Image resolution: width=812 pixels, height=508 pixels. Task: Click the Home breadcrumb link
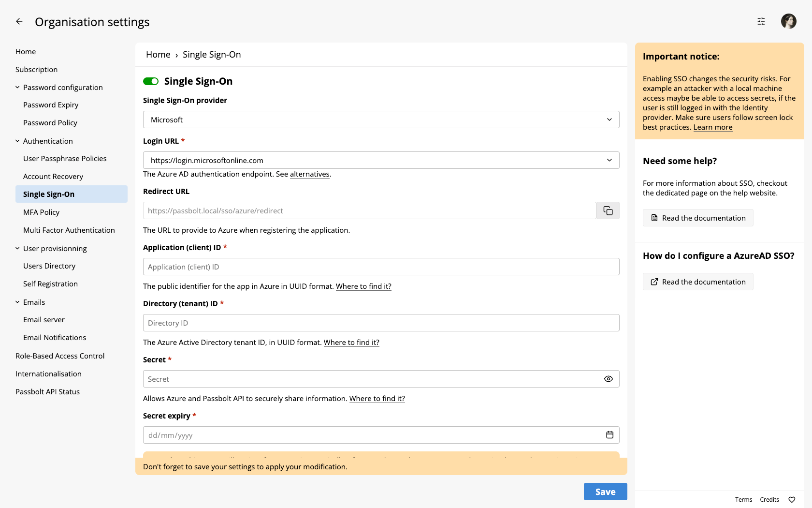[158, 55]
